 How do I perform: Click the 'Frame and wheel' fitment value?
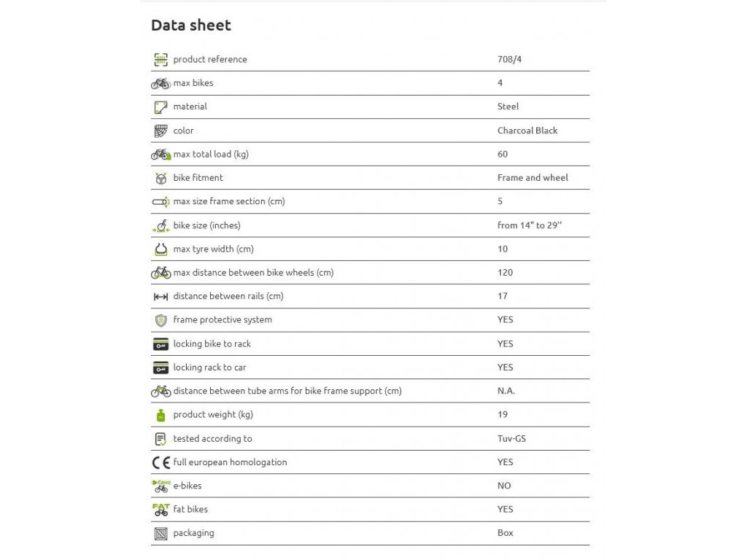(533, 178)
